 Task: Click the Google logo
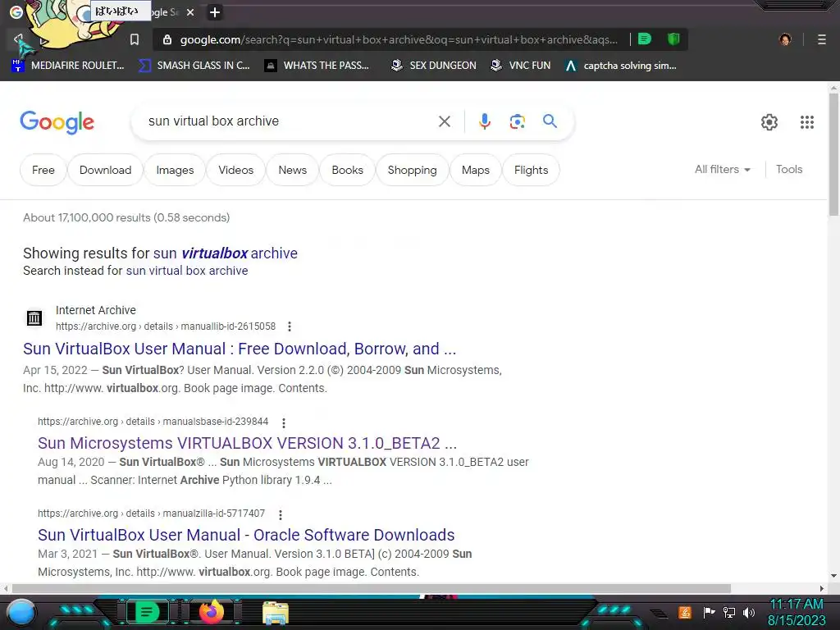[57, 122]
